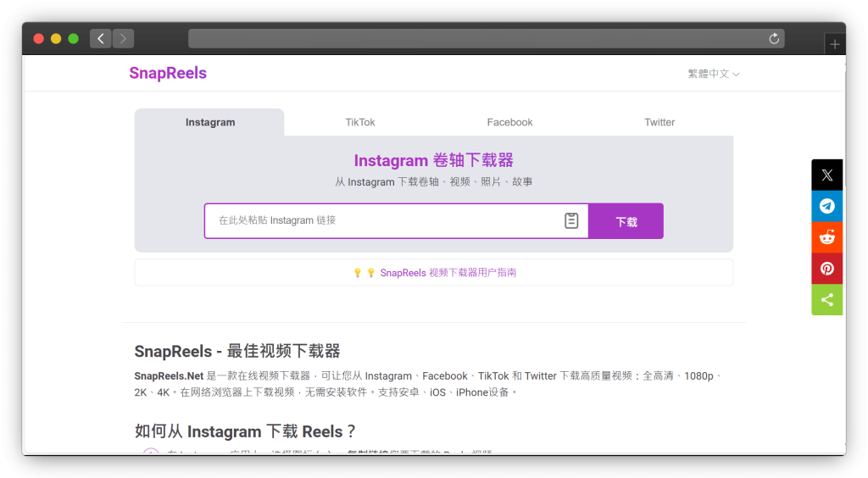Click the 如何从 Instagram 下载 Reels heading
This screenshot has width=868, height=478.
(245, 431)
